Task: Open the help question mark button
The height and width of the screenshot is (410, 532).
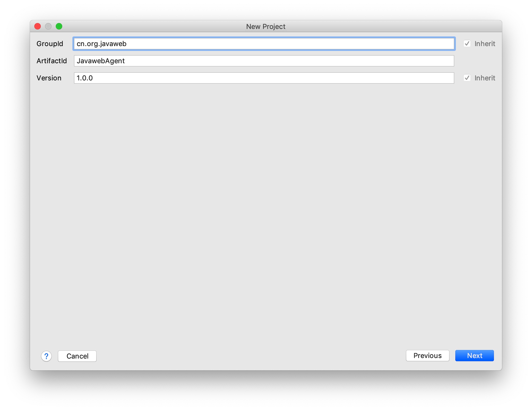Action: [46, 356]
